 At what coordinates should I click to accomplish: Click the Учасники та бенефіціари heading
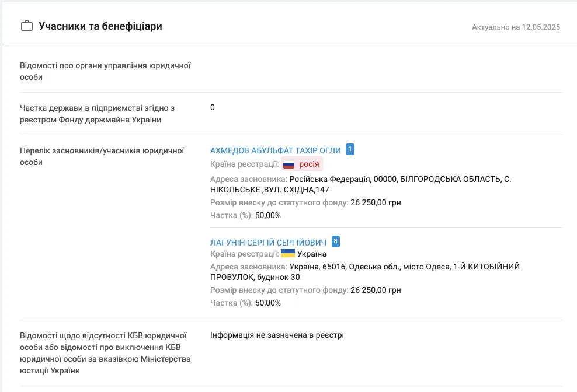pos(100,26)
